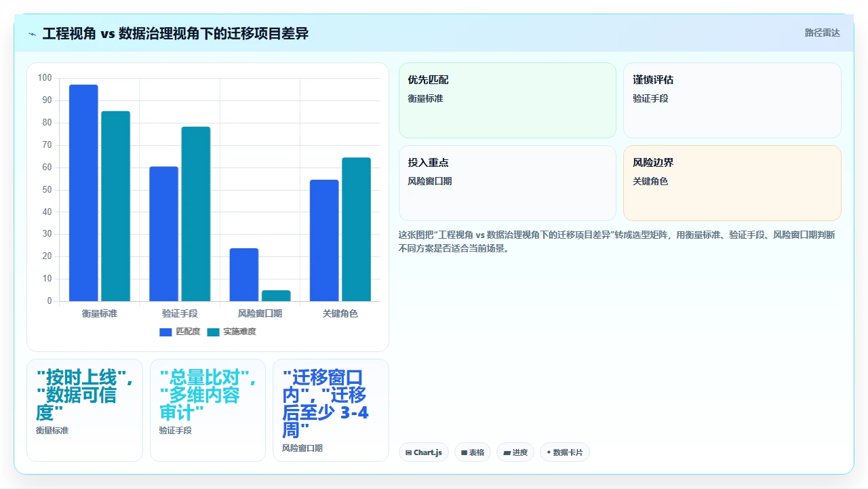Click the 验证手段 x-axis label
The width and height of the screenshot is (868, 489).
tap(180, 313)
